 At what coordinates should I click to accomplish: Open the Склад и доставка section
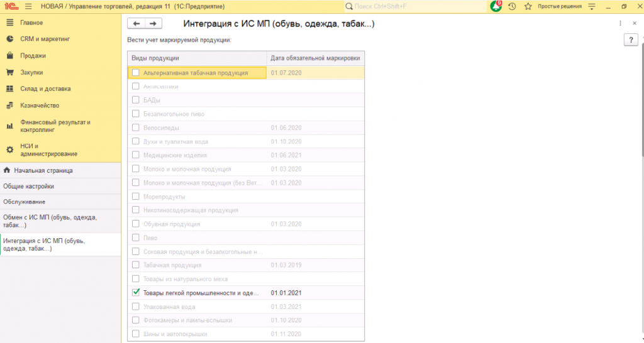[x=45, y=89]
